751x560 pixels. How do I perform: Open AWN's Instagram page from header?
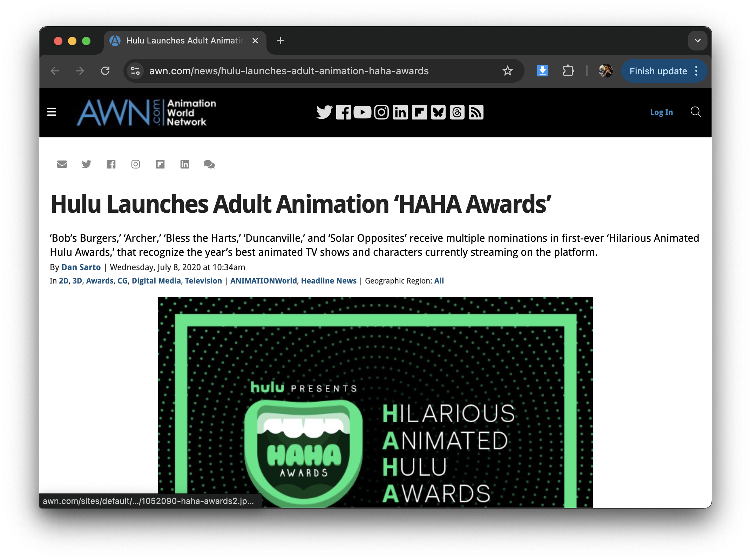coord(381,112)
